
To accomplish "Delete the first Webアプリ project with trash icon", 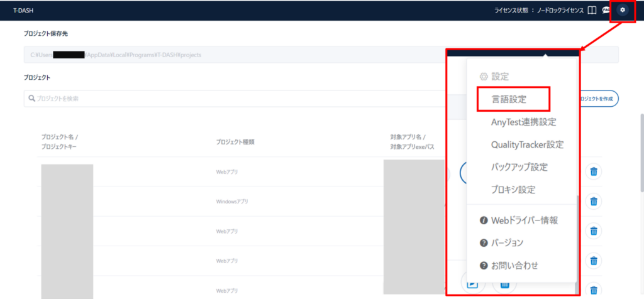I will pyautogui.click(x=592, y=171).
